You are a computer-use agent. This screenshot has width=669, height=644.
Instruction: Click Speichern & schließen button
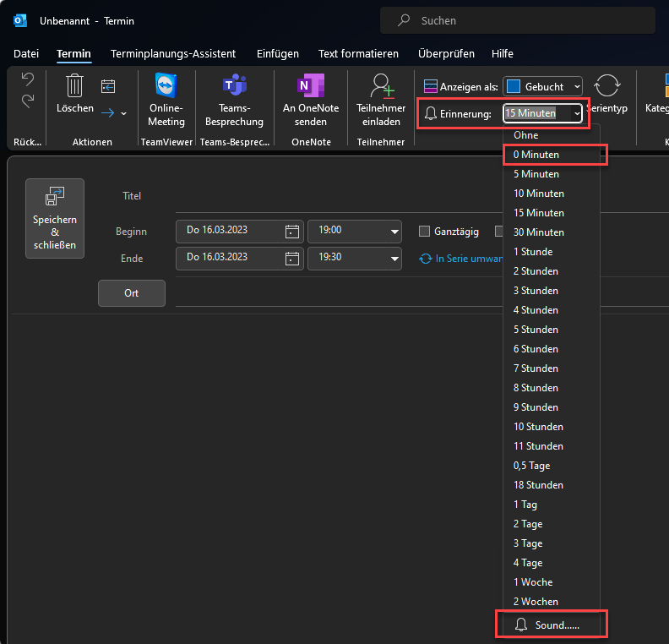pos(55,218)
